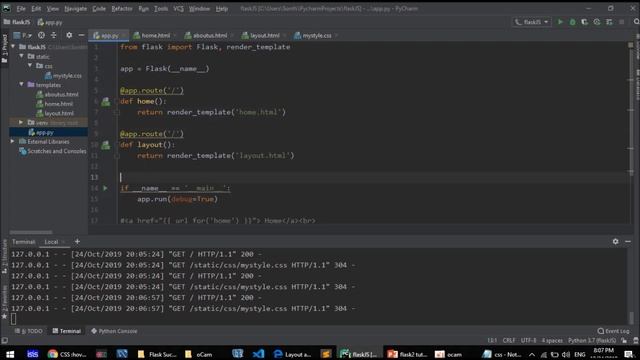
Task: Open the Python Console tool window button
Action: point(114,331)
